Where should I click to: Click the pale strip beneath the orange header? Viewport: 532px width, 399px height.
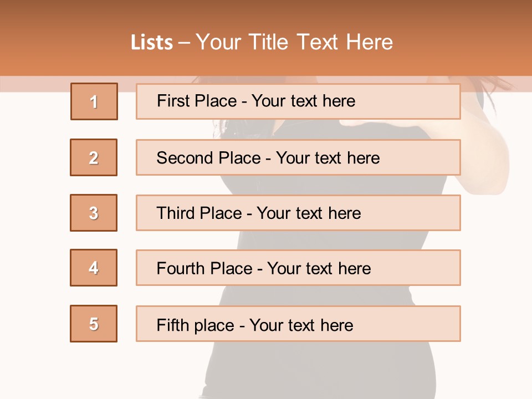pos(33,84)
